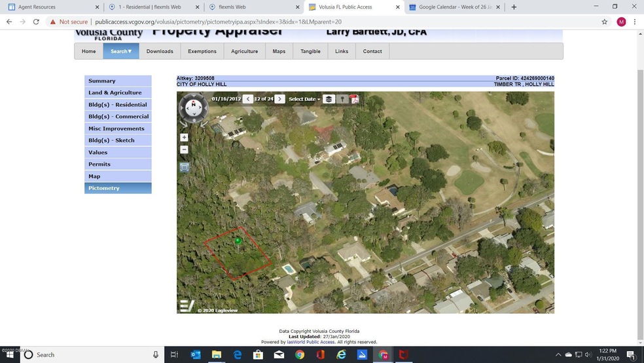This screenshot has width=644, height=363.
Task: Zoom out on the aerial map
Action: coord(184,149)
